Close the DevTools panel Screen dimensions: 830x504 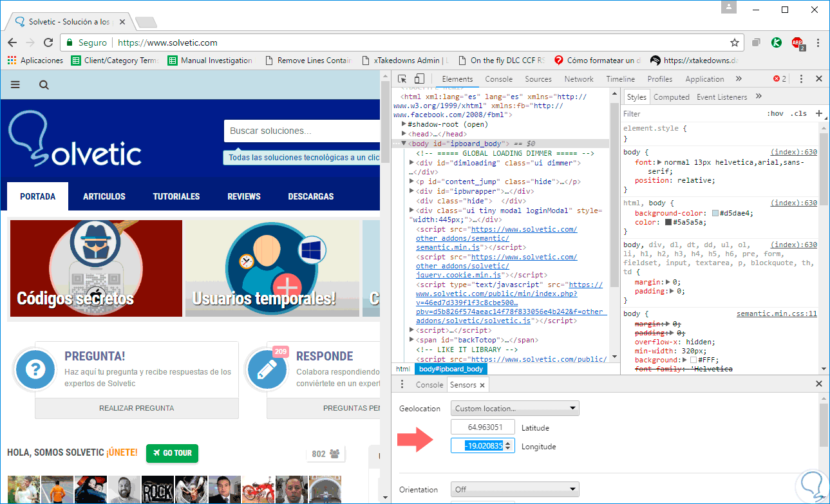(x=819, y=79)
